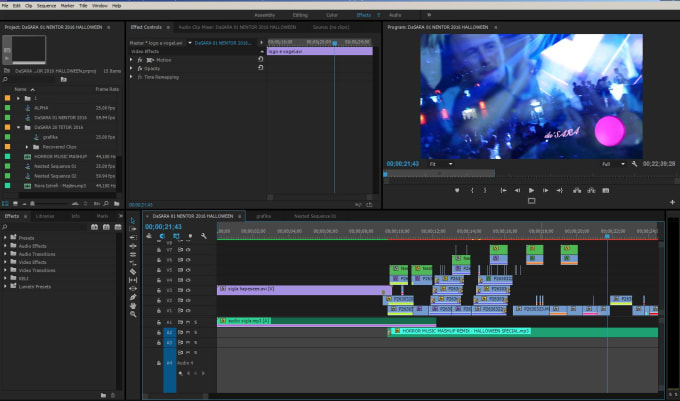Switch to the Color workspace

(332, 15)
